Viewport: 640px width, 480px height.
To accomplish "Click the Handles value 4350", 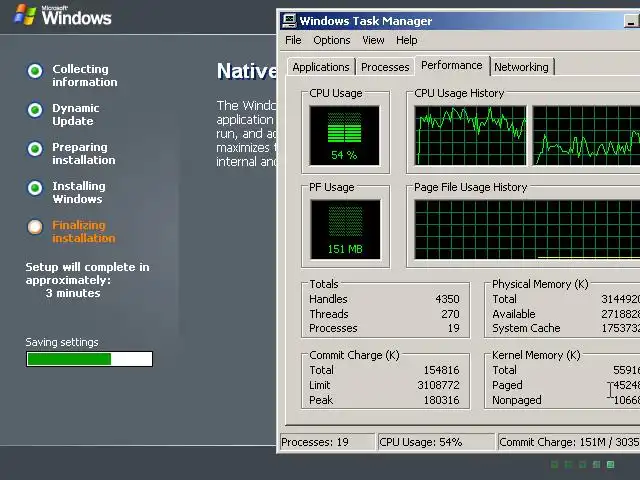I will (x=447, y=299).
